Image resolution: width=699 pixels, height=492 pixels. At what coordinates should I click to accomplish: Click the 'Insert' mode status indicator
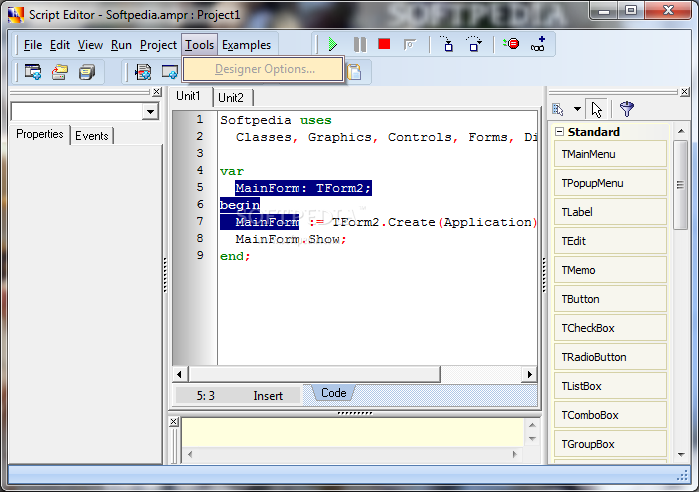tap(268, 396)
